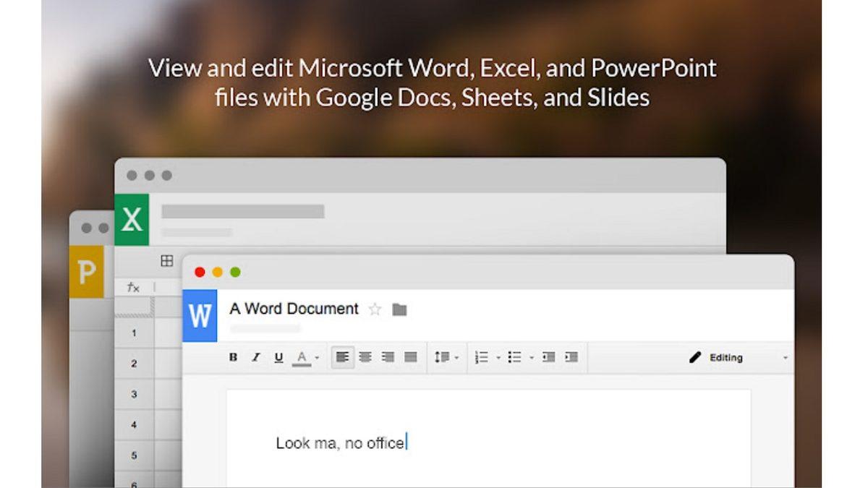Apply justified alignment

pyautogui.click(x=409, y=356)
